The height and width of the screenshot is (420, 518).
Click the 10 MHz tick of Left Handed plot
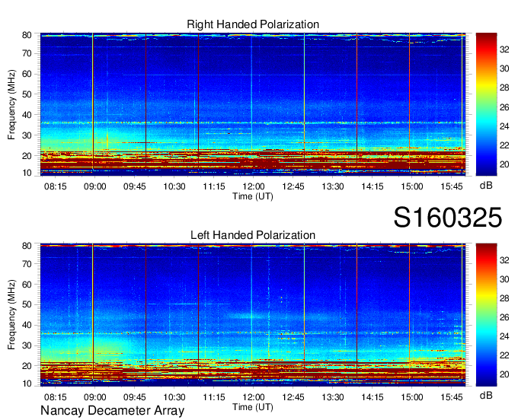coord(27,383)
